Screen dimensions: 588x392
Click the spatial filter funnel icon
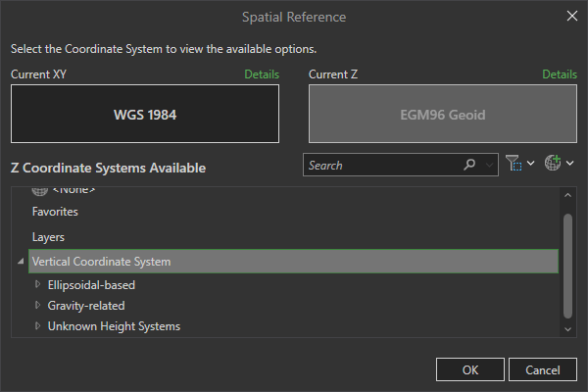pos(514,165)
